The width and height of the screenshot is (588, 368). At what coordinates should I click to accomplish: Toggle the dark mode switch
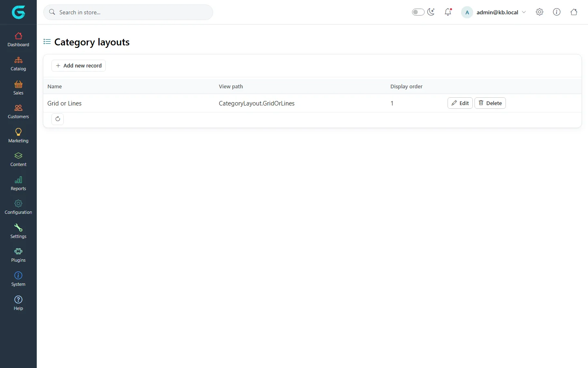418,12
